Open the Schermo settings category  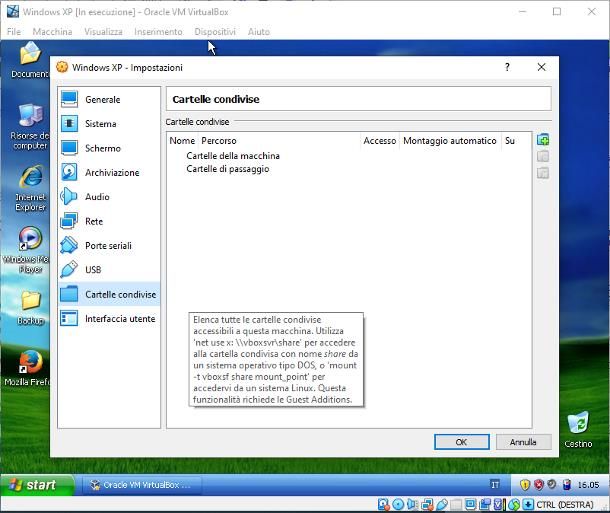(109, 148)
